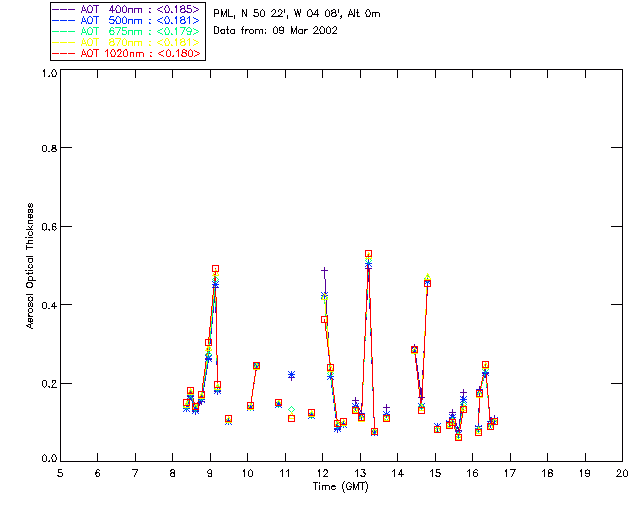This screenshot has height=512, width=640.
Task: Click the peak square marker near 14.8 GMT
Action: coord(427,283)
